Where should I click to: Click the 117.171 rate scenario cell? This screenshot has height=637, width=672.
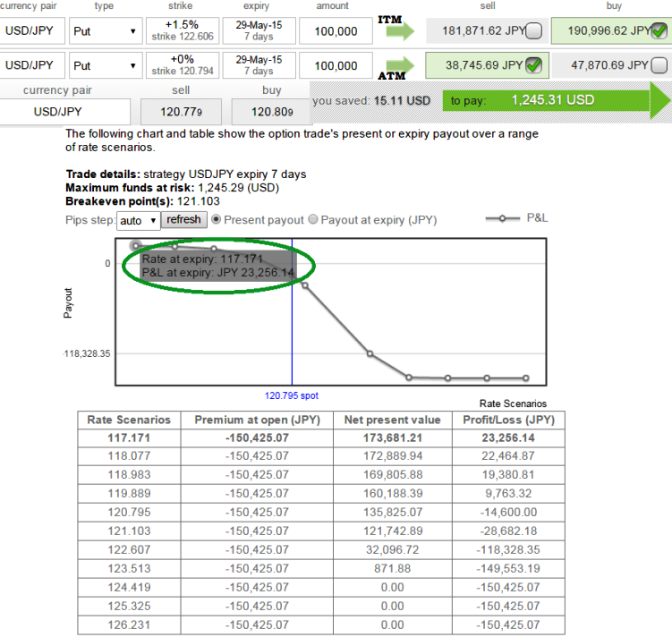click(x=129, y=437)
